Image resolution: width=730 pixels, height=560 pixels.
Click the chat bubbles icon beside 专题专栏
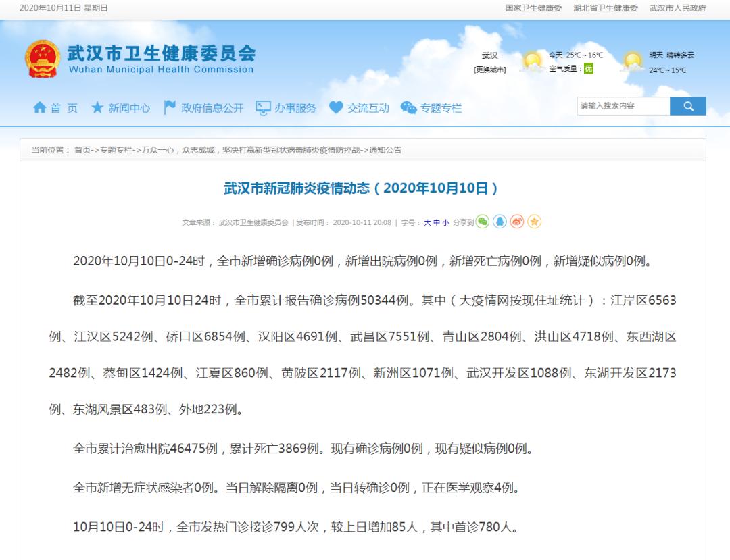(408, 108)
